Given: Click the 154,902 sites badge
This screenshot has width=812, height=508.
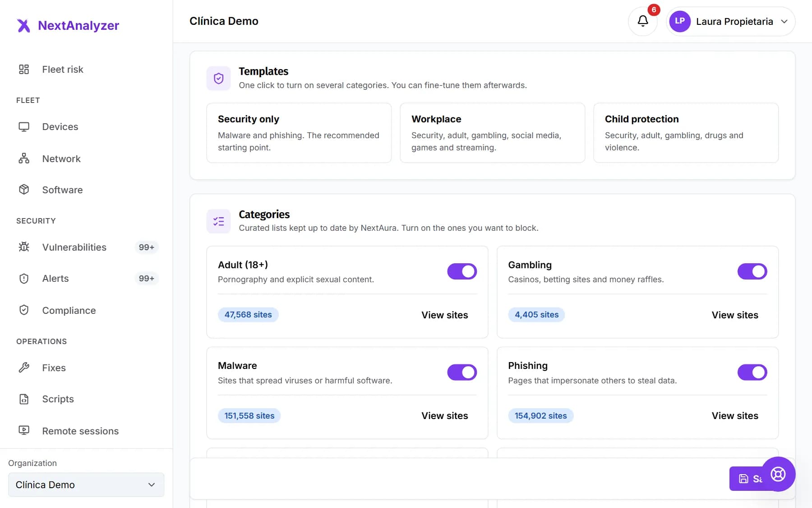Looking at the screenshot, I should 541,416.
